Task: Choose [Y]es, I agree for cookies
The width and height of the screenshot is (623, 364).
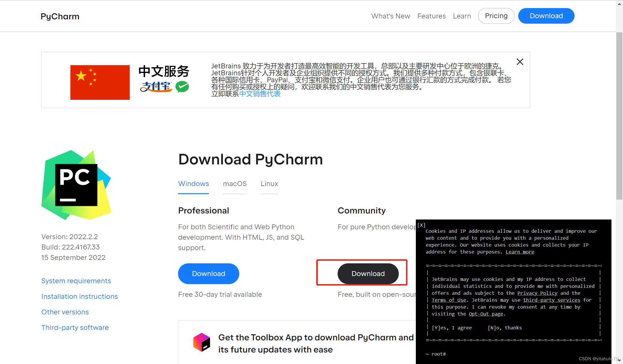Action: 452,328
